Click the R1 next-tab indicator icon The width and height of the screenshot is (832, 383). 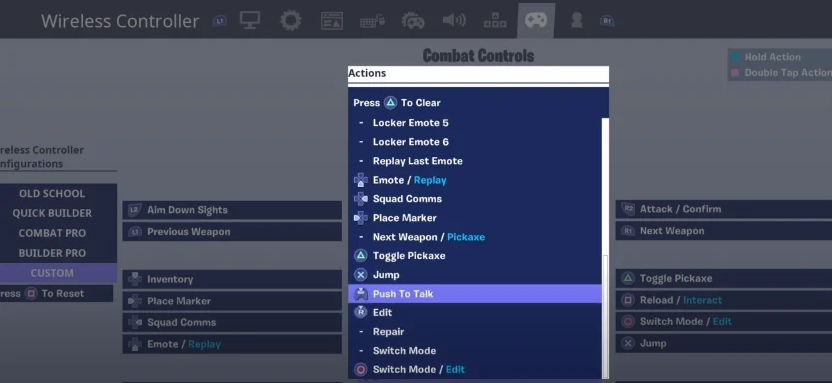coord(607,21)
